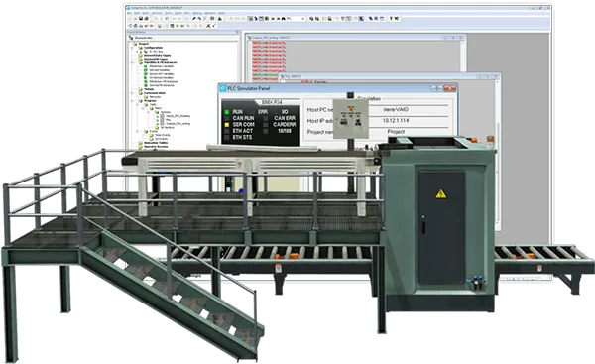Open the View menu
This screenshot has height=364, width=595.
pyautogui.click(x=146, y=13)
